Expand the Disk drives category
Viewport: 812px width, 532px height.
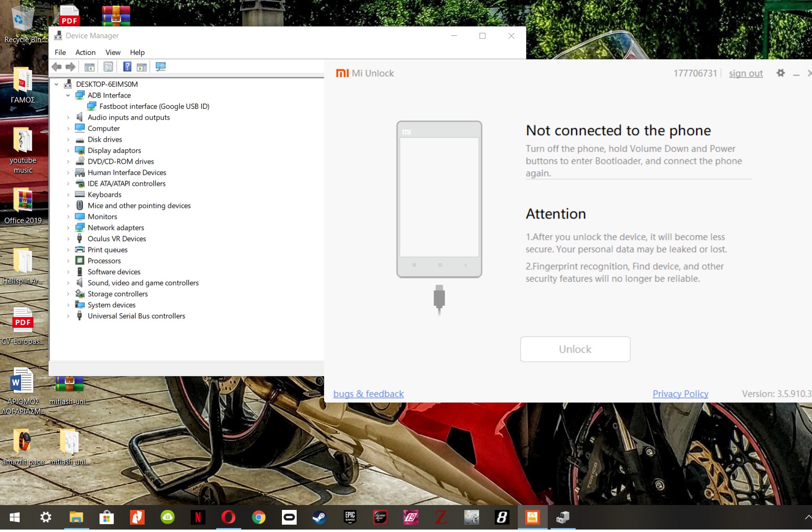pyautogui.click(x=68, y=140)
